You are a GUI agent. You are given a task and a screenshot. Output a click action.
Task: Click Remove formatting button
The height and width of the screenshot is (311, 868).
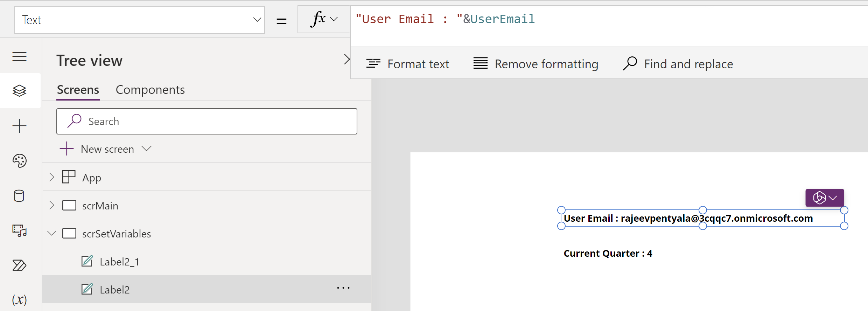(x=536, y=64)
